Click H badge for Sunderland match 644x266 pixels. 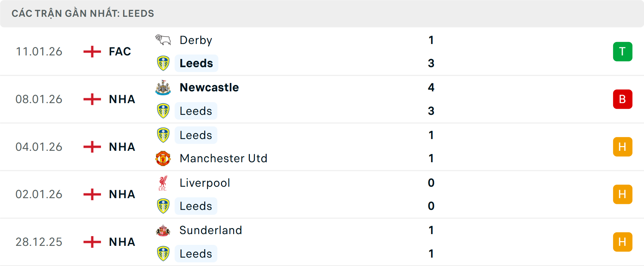coord(623,242)
